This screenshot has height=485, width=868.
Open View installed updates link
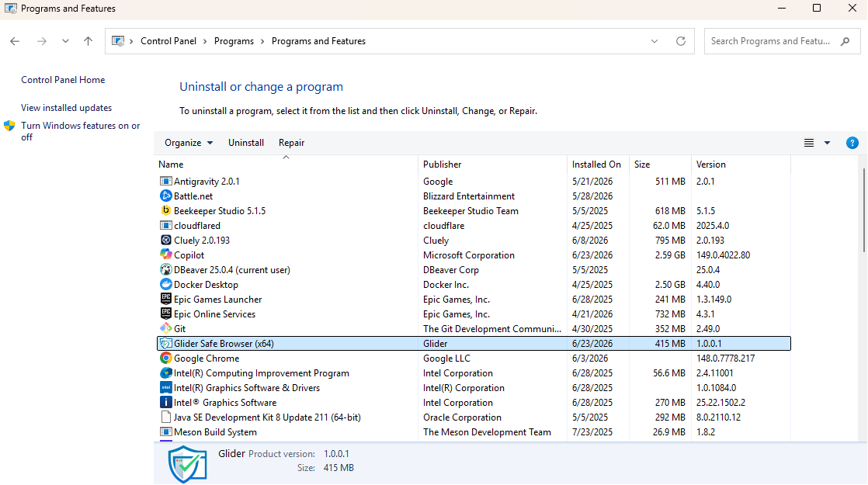67,108
